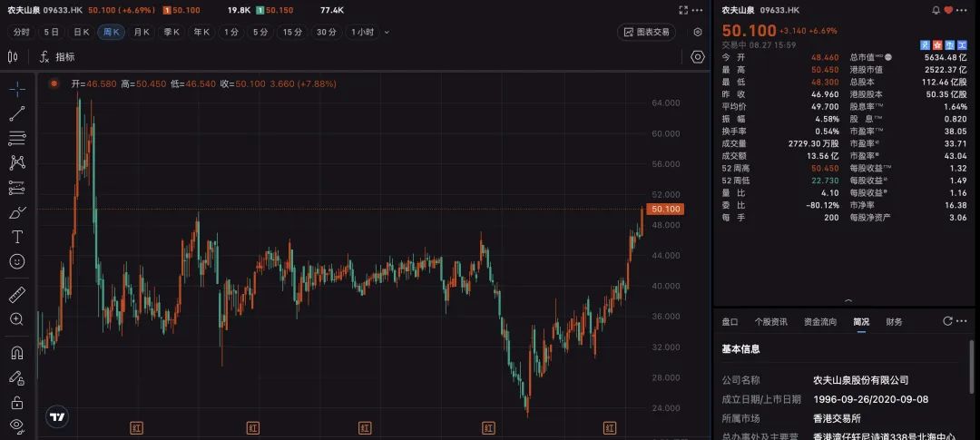This screenshot has width=980, height=440.
Task: Toggle the heart favorite for 农夫山泉
Action: (949, 10)
